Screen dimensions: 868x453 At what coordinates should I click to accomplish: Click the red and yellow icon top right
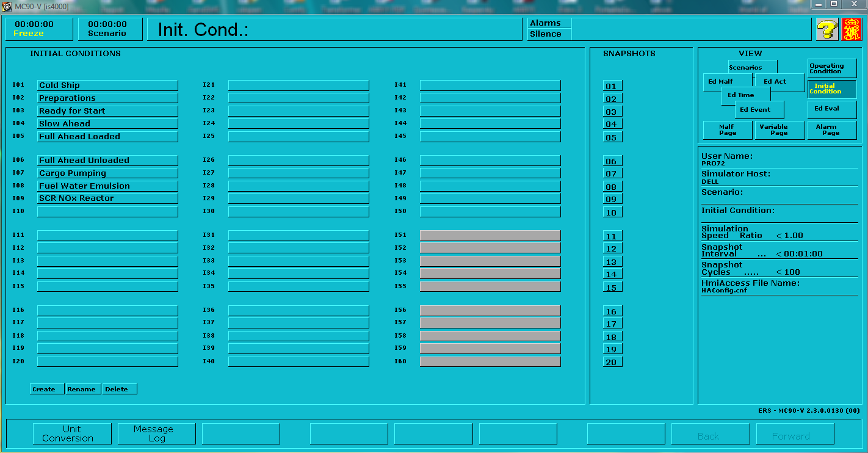pyautogui.click(x=852, y=29)
